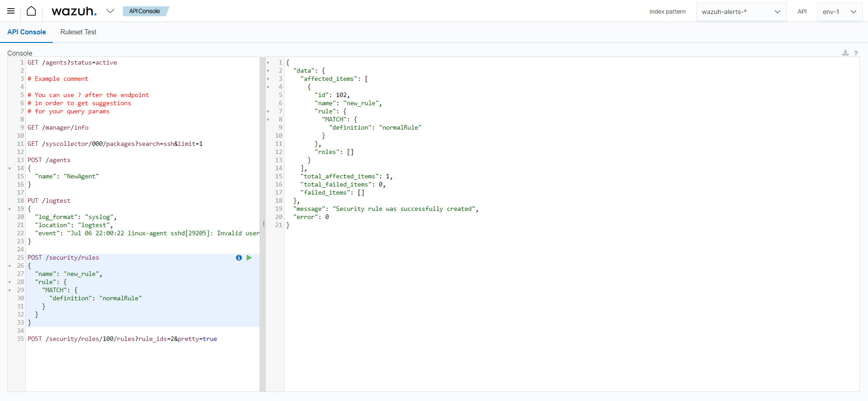Switch to the Ruleset Test tab
Screen dimensions: 868x401
click(x=78, y=32)
